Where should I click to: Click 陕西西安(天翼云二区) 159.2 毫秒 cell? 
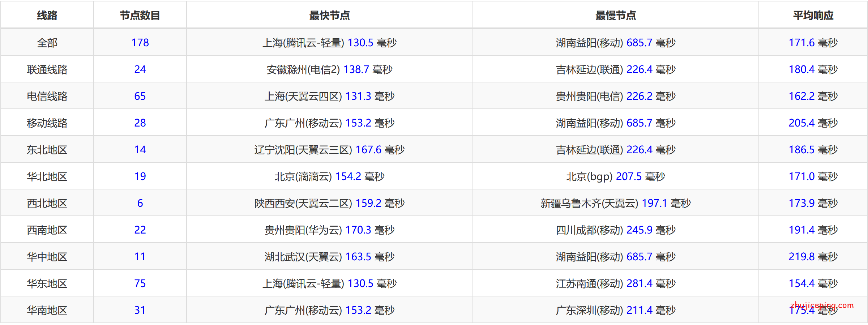[329, 203]
